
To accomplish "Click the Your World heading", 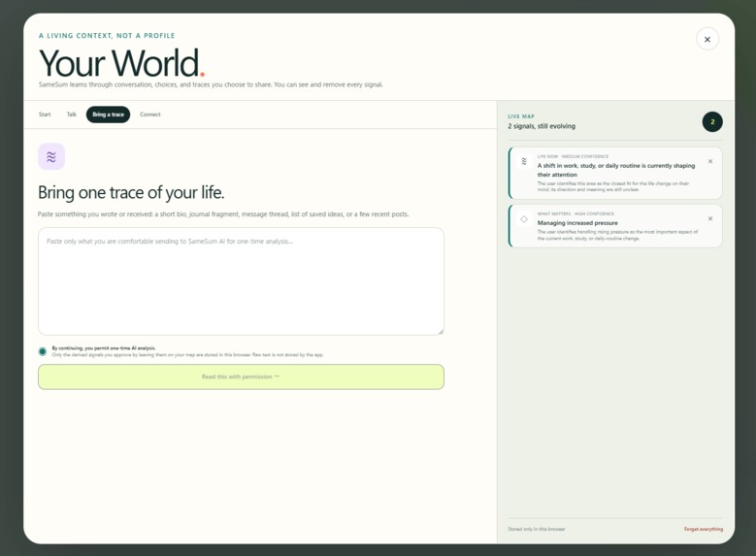I will [x=121, y=63].
